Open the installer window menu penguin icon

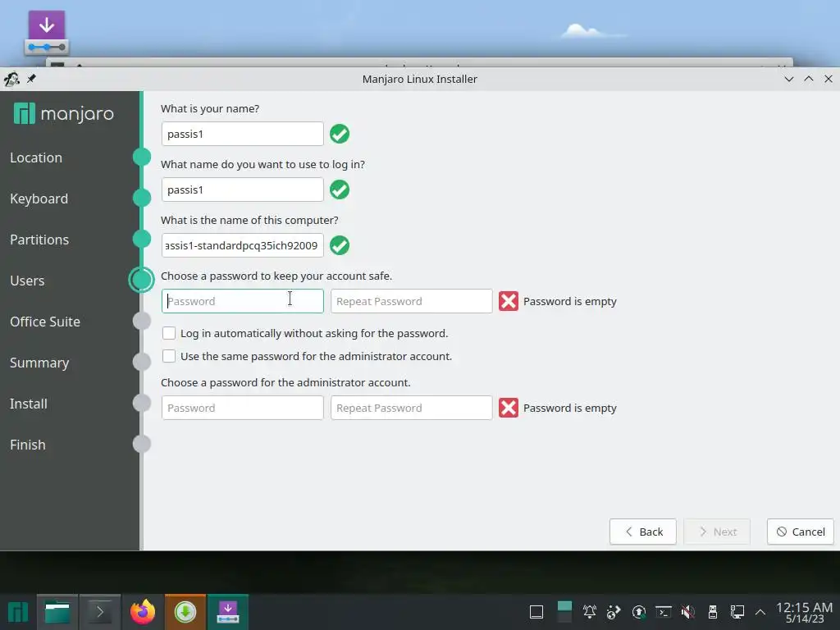(11, 79)
